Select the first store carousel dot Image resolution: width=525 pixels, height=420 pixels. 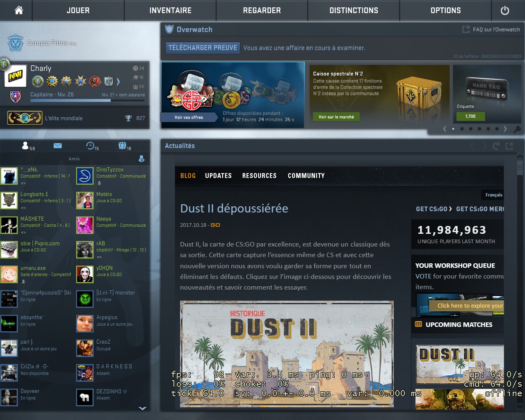[453, 129]
